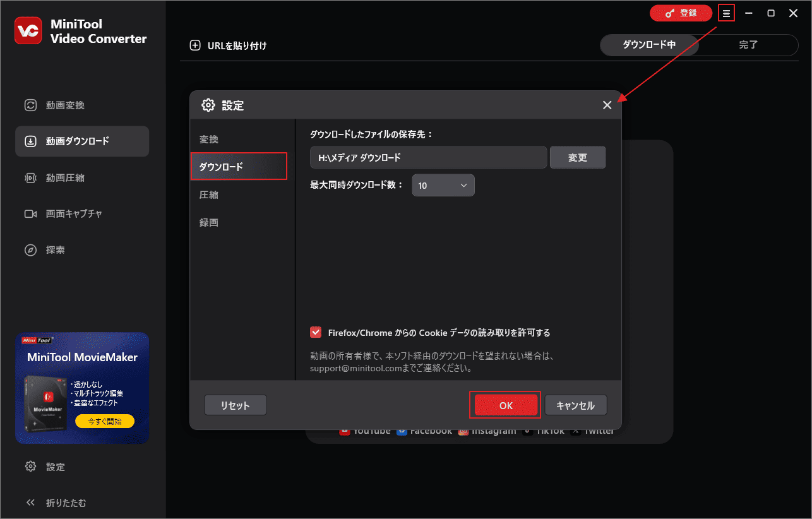
Task: Close the 設定 dialog with X
Action: 607,105
